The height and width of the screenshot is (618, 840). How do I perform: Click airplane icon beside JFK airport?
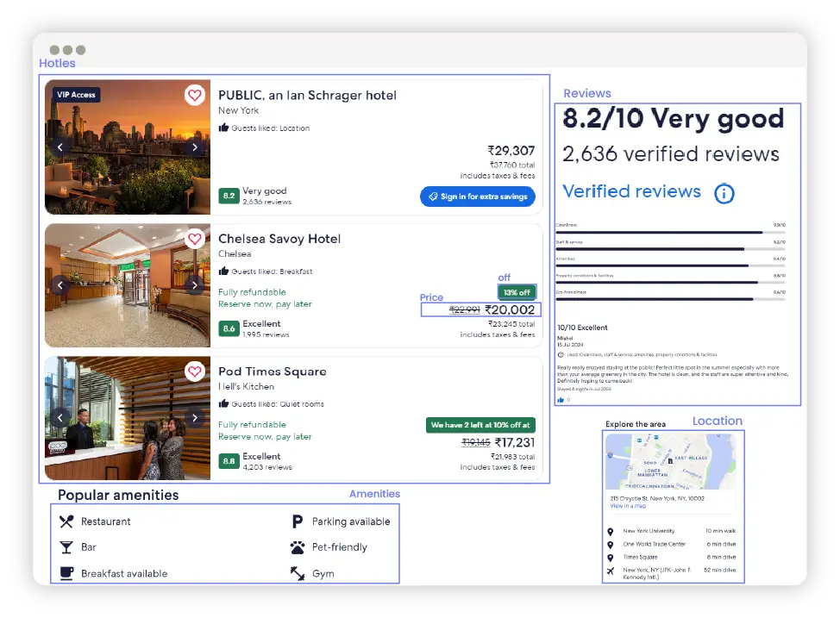tap(611, 571)
